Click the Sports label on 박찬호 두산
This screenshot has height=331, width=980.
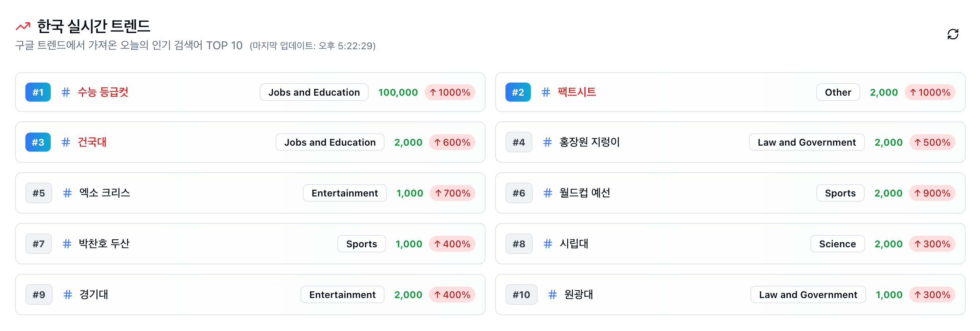tap(361, 244)
